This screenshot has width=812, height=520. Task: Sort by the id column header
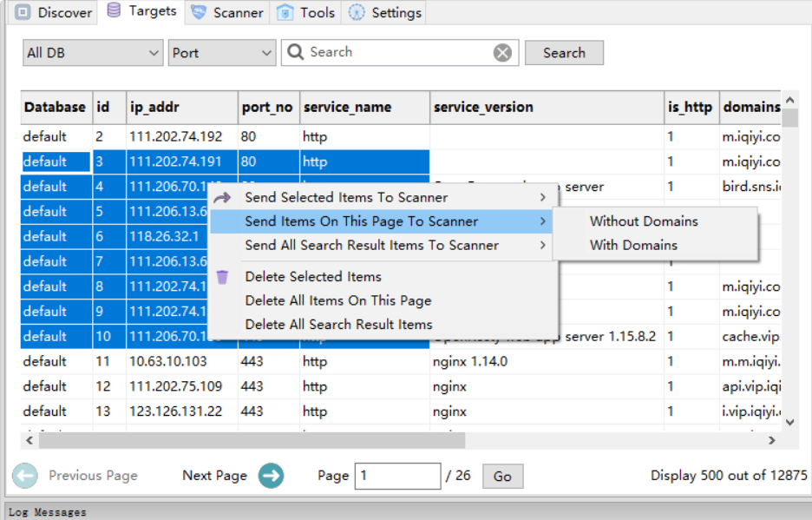109,108
